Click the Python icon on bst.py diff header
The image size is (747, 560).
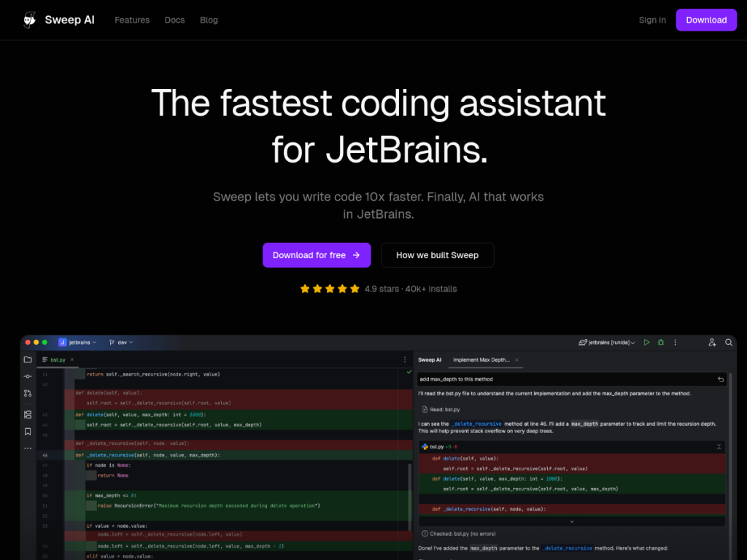click(425, 447)
